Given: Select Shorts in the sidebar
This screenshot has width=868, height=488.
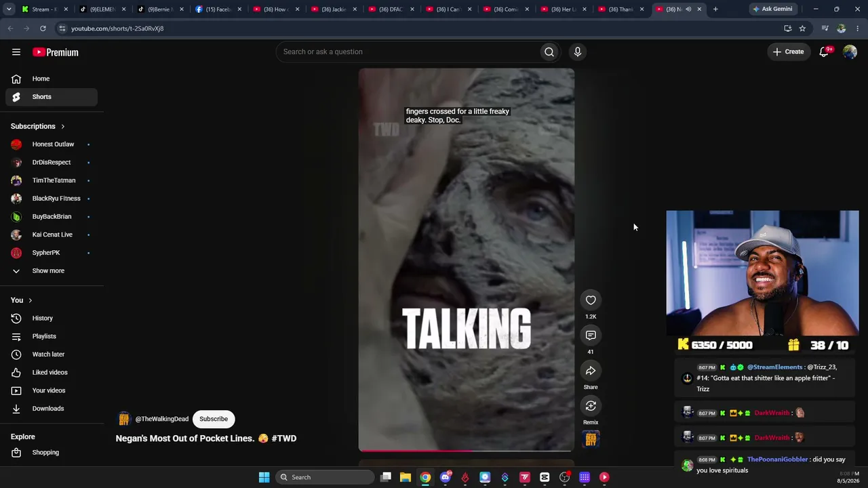Looking at the screenshot, I should pos(52,97).
